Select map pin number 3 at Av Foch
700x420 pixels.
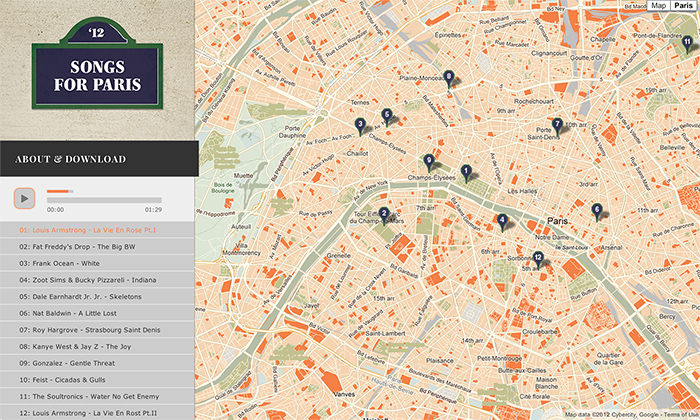360,127
